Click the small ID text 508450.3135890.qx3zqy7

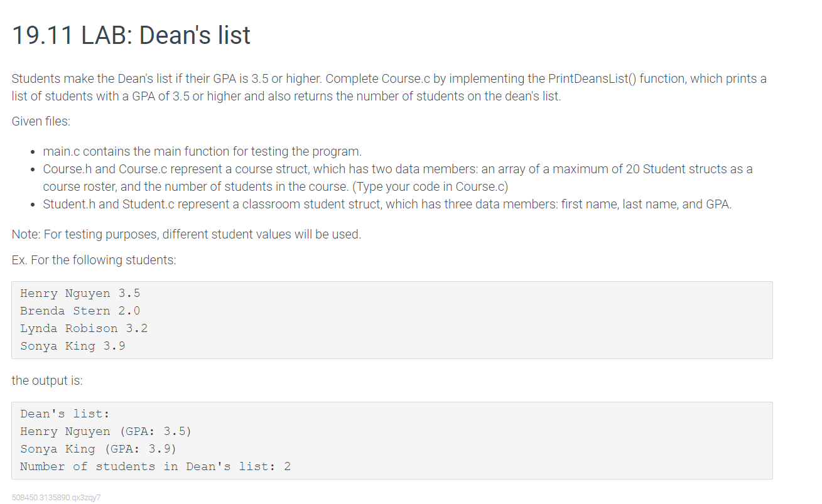56,497
